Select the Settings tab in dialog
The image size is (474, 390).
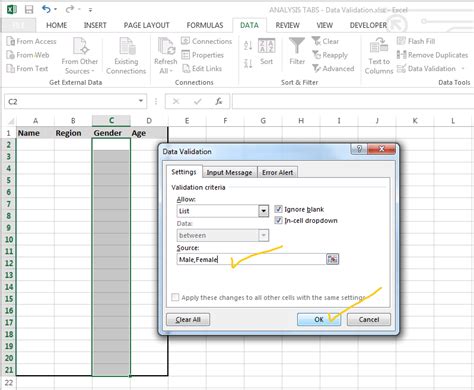click(184, 172)
